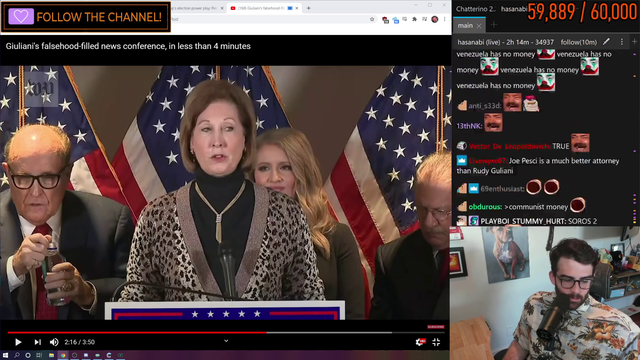Open the Chrome three-dot menu
The height and width of the screenshot is (360, 640).
point(444,19)
